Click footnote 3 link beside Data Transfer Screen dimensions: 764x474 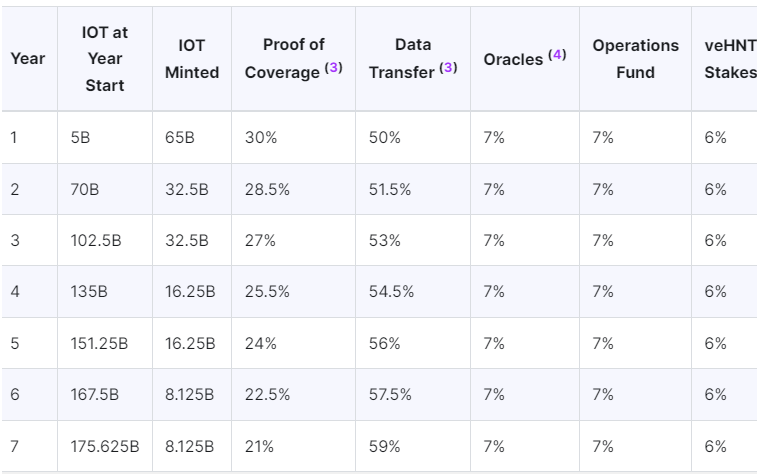(448, 69)
